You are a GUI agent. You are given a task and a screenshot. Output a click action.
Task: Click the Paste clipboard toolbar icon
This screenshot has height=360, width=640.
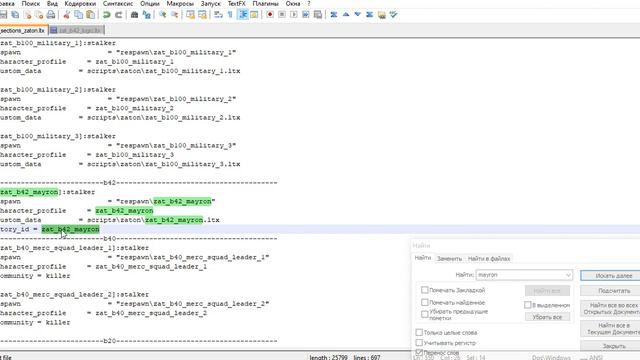[x=91, y=15]
